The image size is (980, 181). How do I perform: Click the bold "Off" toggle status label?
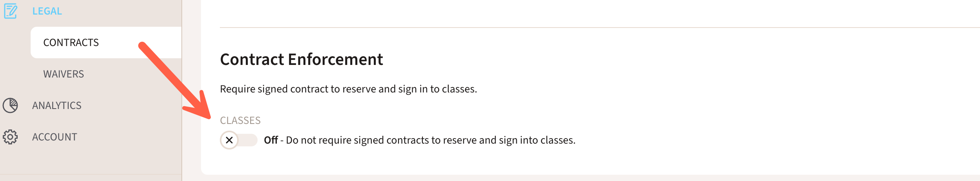point(271,140)
